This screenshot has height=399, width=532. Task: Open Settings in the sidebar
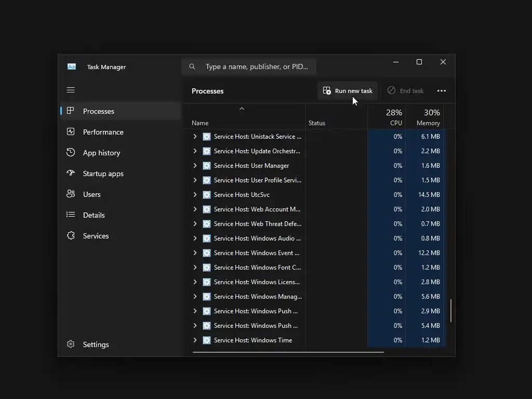(121, 344)
